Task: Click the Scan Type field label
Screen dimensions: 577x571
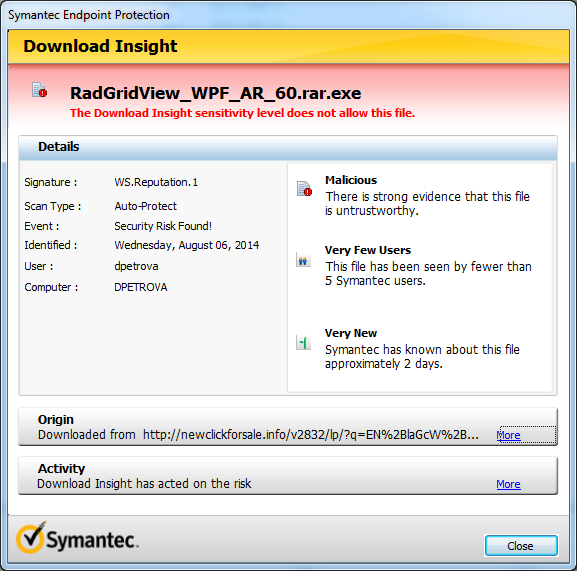Action: pos(53,206)
